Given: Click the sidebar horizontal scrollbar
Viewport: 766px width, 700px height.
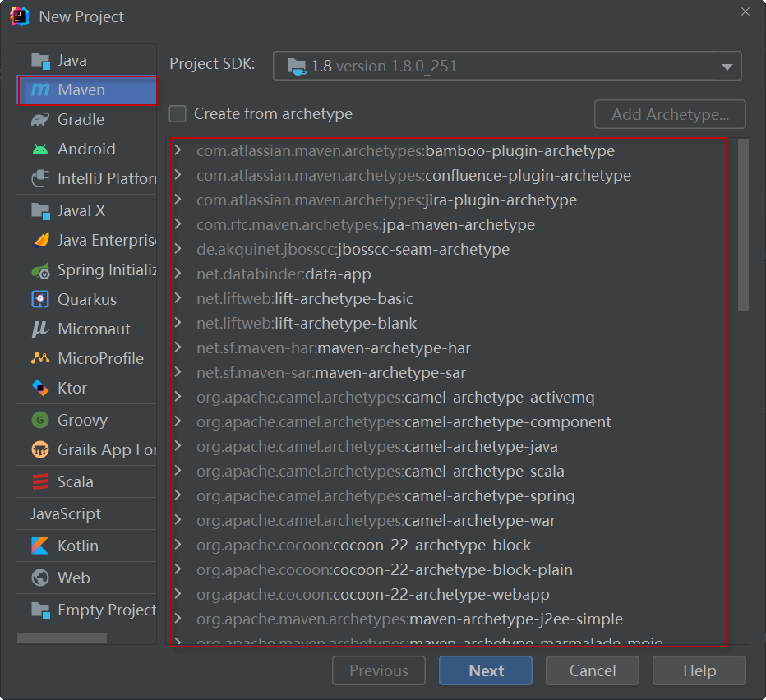Looking at the screenshot, I should coord(62,638).
